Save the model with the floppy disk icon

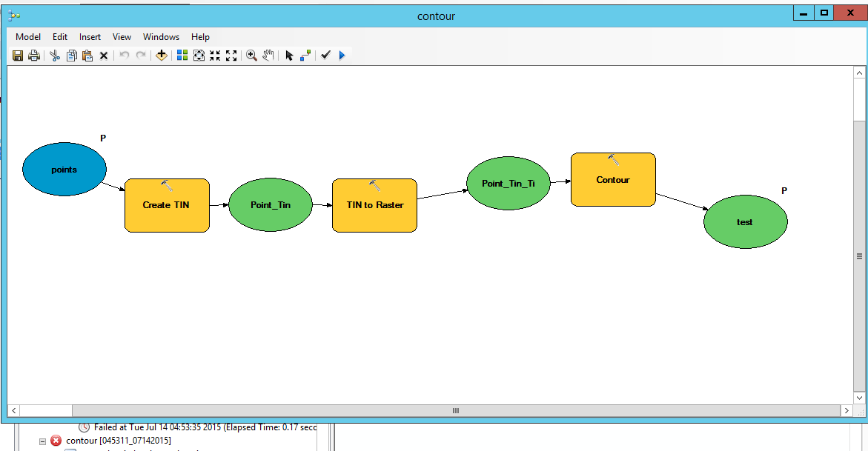tap(18, 56)
